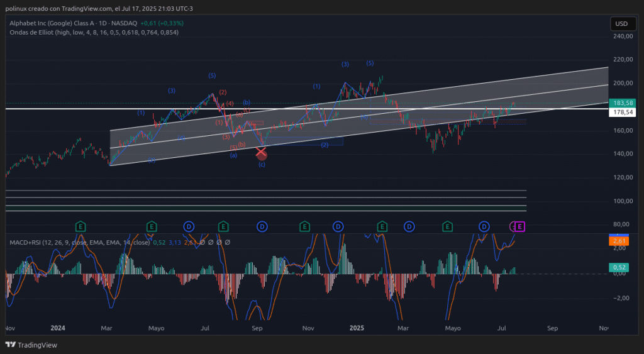Viewport: 644px width, 354px height.
Task: Click the green 183,58 current price label
Action: click(x=622, y=103)
